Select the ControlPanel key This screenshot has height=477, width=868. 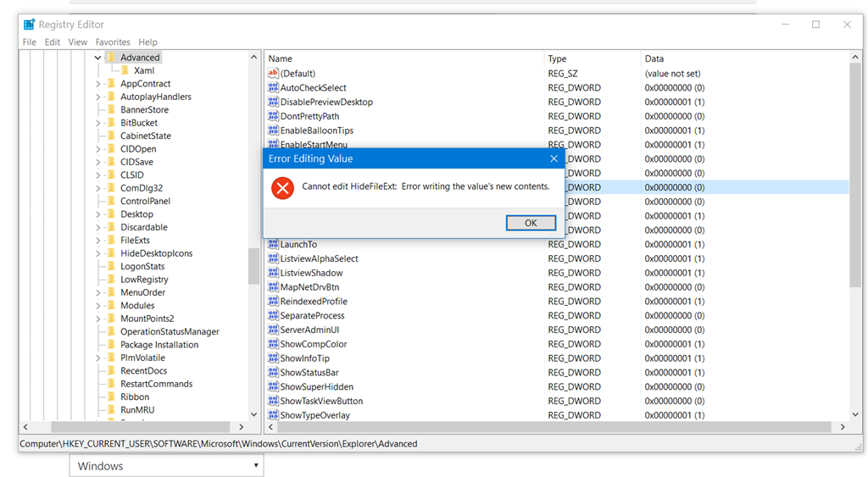[146, 201]
